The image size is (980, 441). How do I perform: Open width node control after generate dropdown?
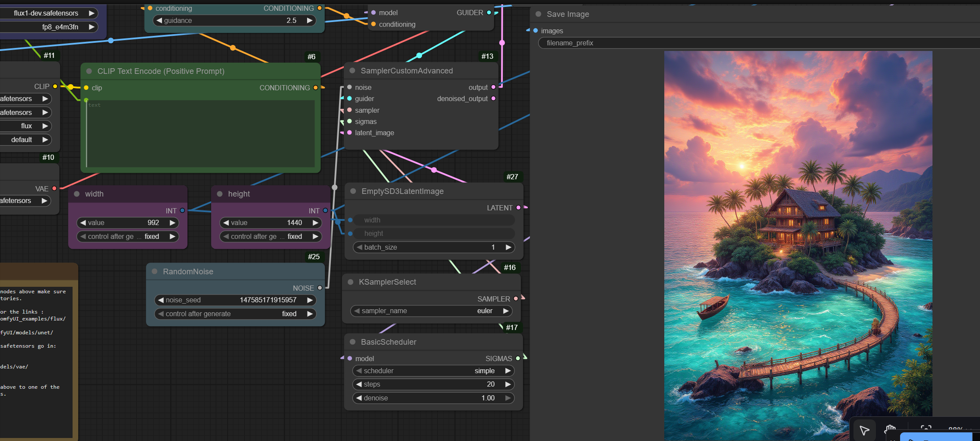coord(128,237)
